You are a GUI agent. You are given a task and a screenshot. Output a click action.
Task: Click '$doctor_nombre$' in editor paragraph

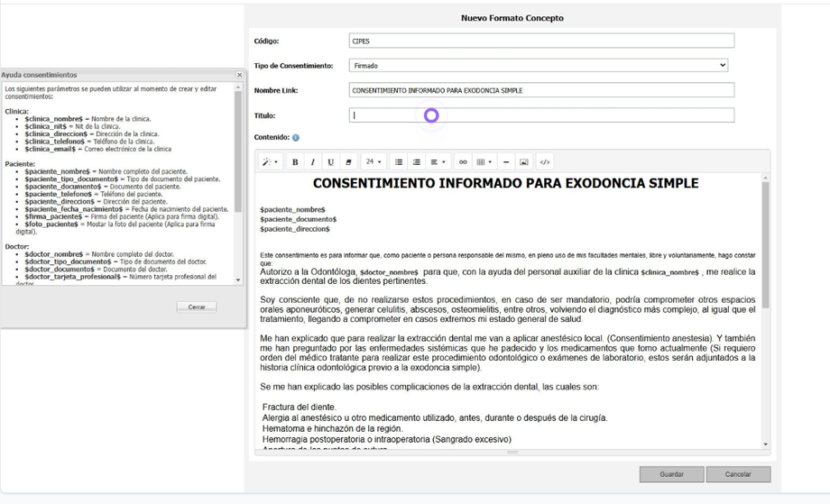pyautogui.click(x=389, y=272)
